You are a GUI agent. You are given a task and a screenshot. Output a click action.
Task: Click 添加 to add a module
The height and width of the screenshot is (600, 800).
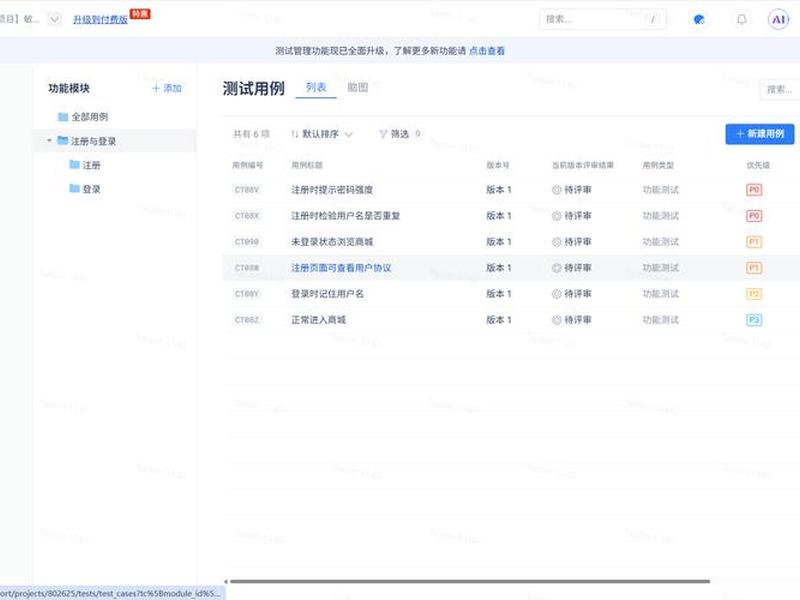pos(167,88)
